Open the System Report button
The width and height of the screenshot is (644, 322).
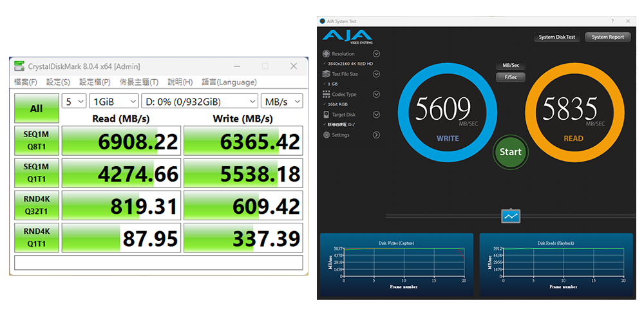[608, 37]
